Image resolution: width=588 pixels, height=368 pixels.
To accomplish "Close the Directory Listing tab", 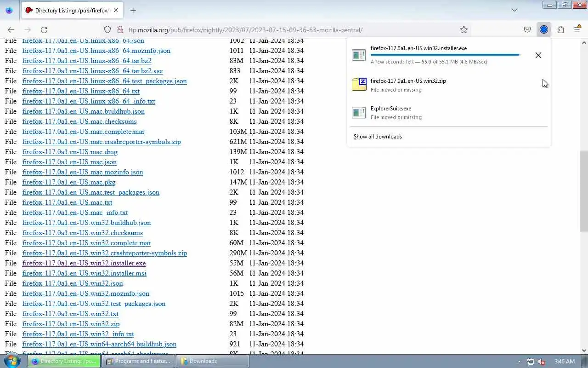I will (116, 10).
